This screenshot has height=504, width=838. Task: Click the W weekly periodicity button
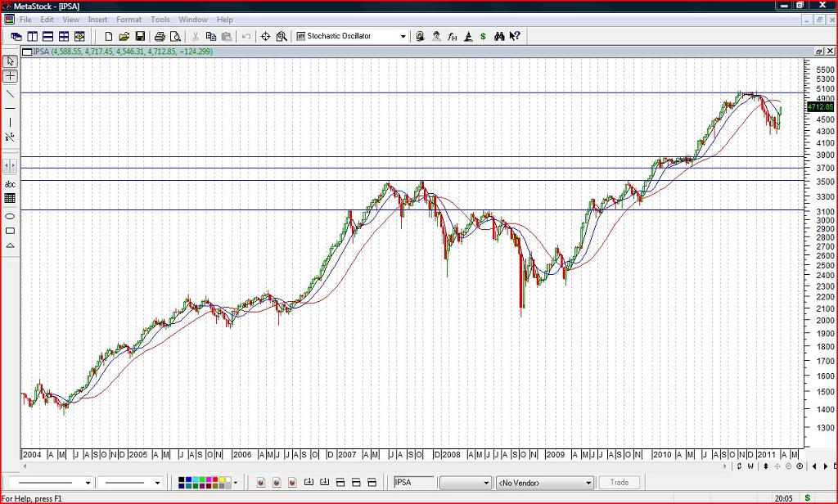[x=750, y=466]
